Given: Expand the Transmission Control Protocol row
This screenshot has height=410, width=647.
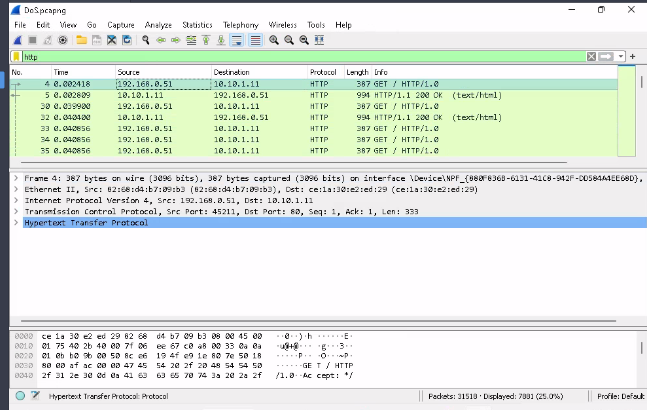Looking at the screenshot, I should (15, 211).
